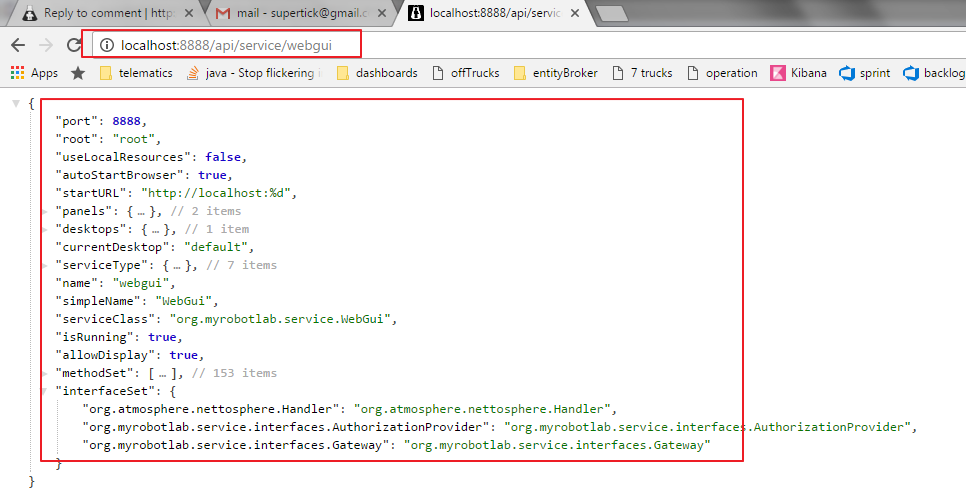Click useLocalResources value false
The height and width of the screenshot is (489, 966).
point(223,157)
